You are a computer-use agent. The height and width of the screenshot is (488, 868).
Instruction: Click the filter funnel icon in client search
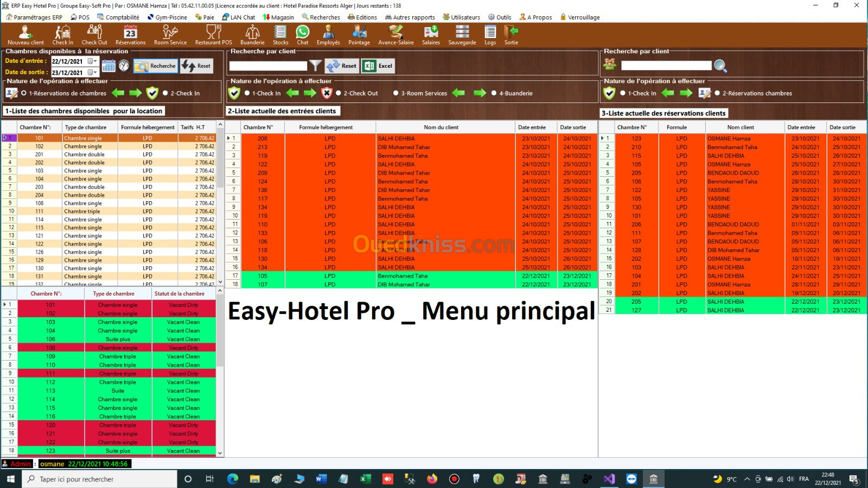coord(316,66)
